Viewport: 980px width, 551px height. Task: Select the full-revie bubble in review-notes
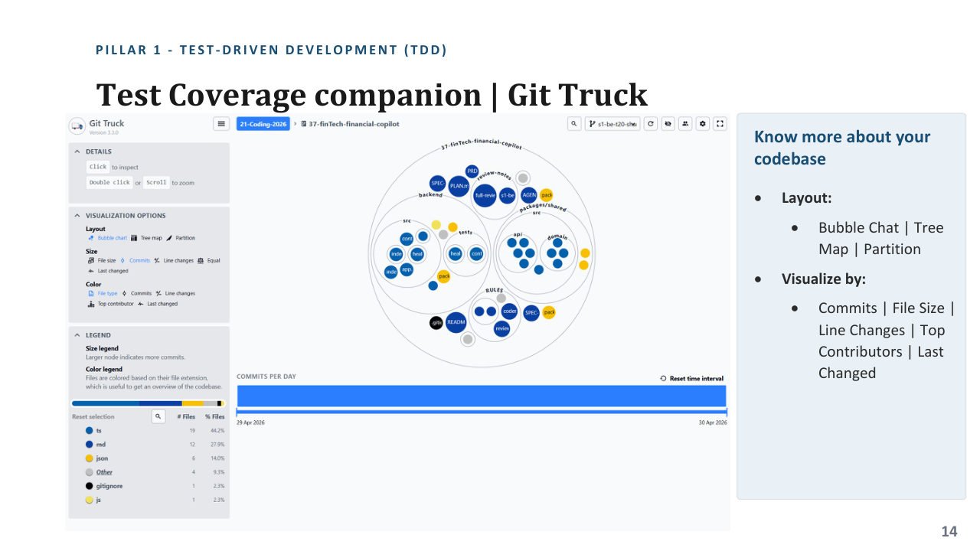[x=485, y=195]
